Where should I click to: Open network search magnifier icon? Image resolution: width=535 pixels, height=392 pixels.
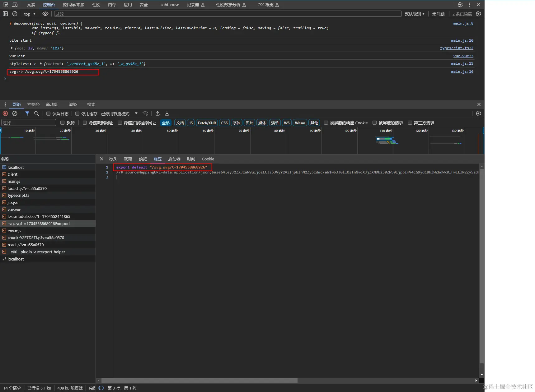point(36,113)
